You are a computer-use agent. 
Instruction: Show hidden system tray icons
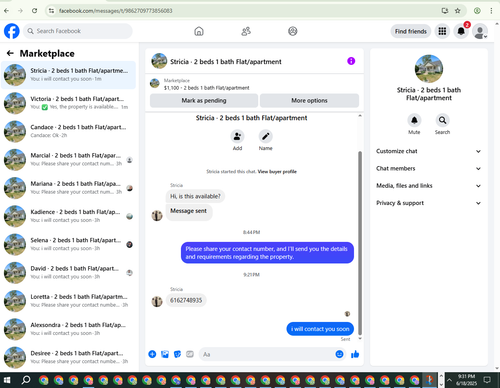(x=449, y=380)
